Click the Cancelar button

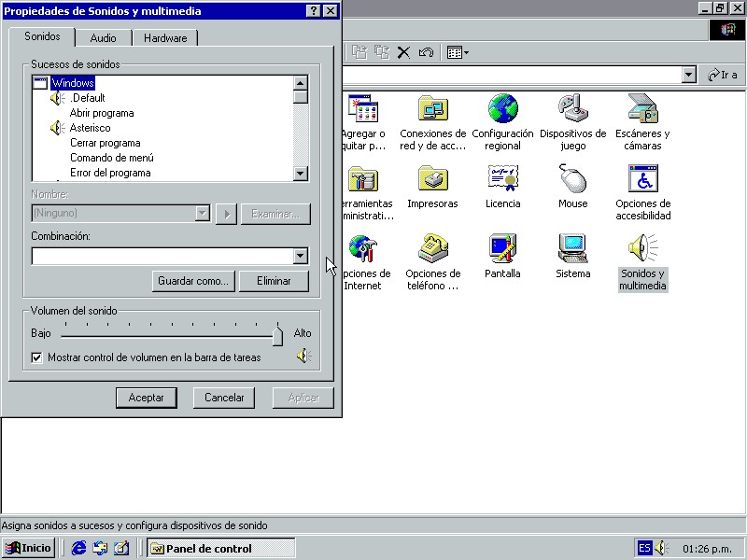(224, 398)
